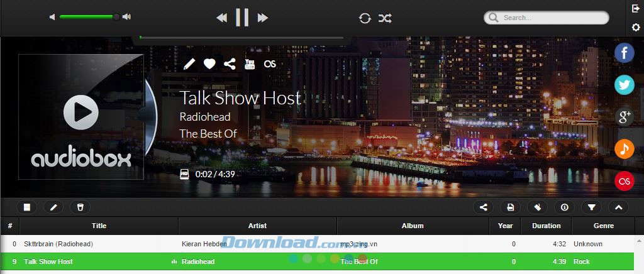The height and width of the screenshot is (274, 644).
Task: Click Radiohead in the highlighted playlist row
Action: pyautogui.click(x=198, y=261)
